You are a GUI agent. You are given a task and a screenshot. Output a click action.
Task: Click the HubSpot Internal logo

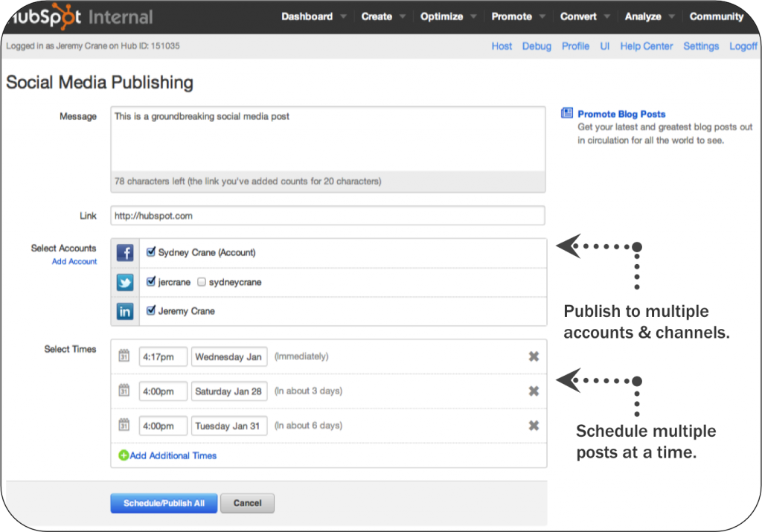click(x=81, y=17)
